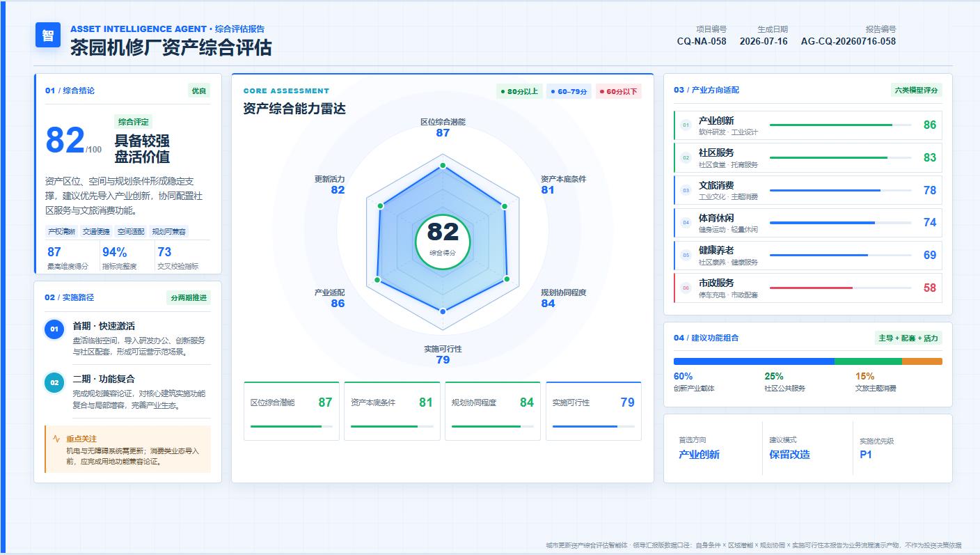Screen dimensions: 980x555
Task: Click the 86 score in the 产业创新 row
Action: (930, 125)
